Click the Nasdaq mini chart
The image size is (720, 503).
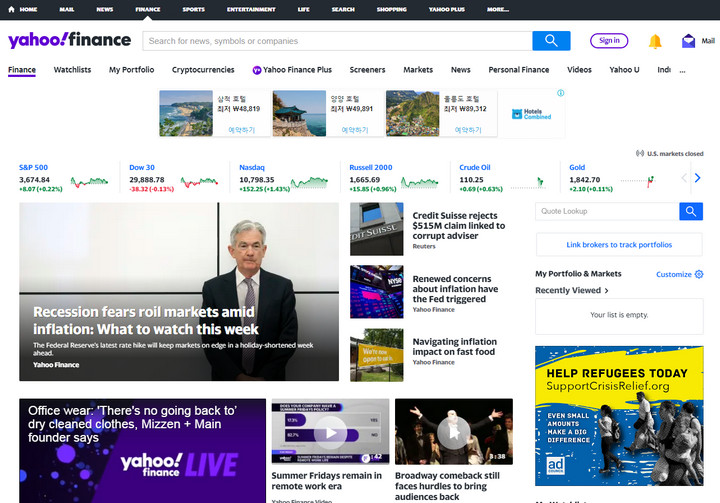pos(309,182)
